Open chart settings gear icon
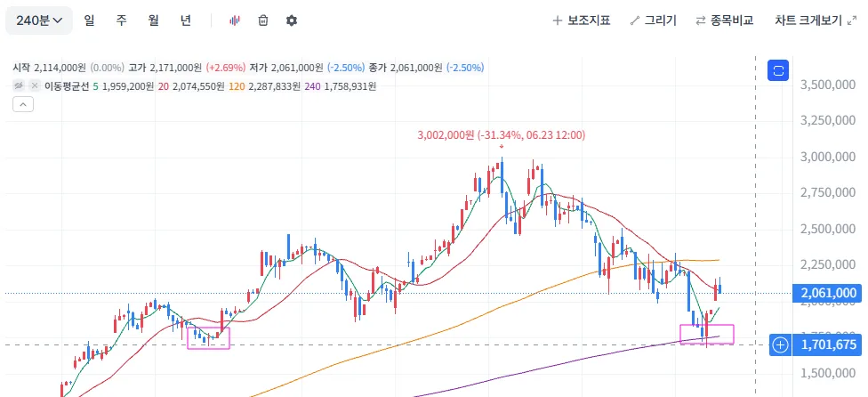868x397 pixels. [x=292, y=20]
